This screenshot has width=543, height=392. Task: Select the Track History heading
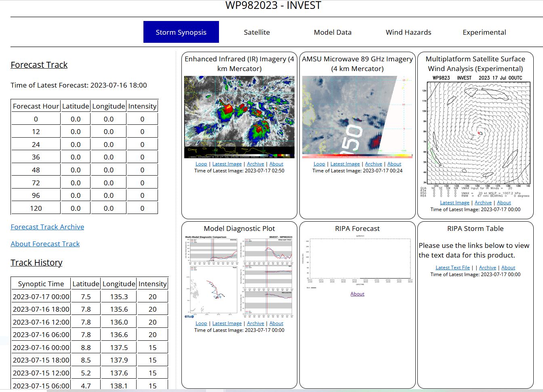(36, 262)
